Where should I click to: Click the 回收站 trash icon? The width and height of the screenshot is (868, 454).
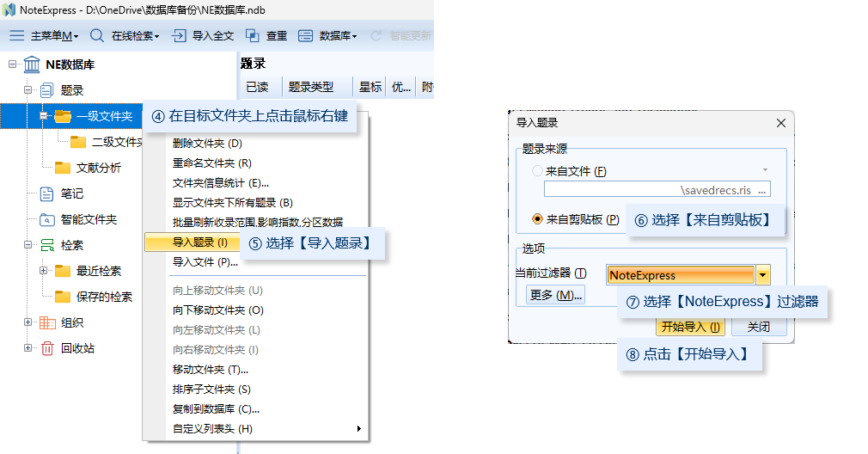pos(47,348)
